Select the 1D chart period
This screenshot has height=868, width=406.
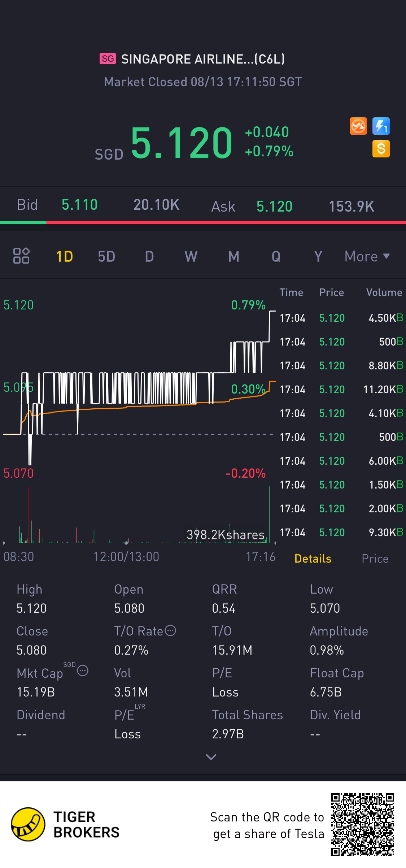point(65,257)
